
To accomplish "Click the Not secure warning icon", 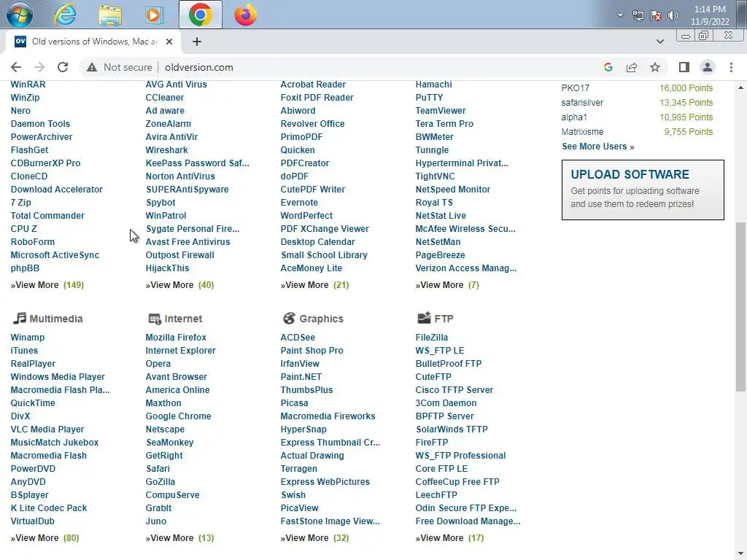I will click(91, 67).
